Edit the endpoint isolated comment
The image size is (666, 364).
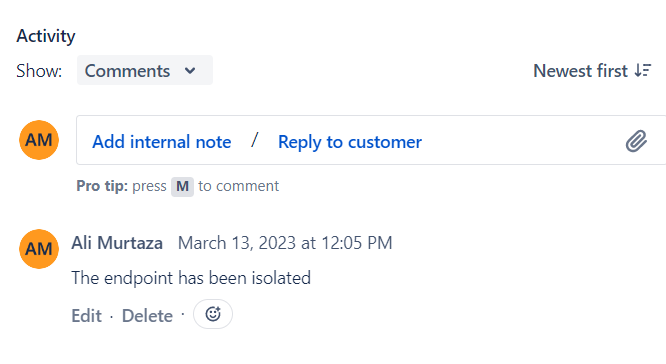click(x=87, y=316)
